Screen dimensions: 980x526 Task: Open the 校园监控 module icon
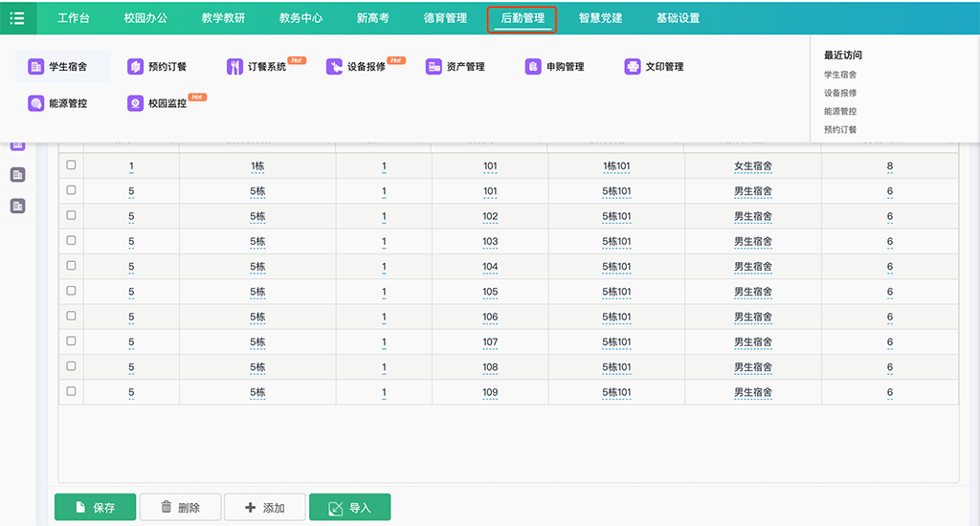coord(136,103)
